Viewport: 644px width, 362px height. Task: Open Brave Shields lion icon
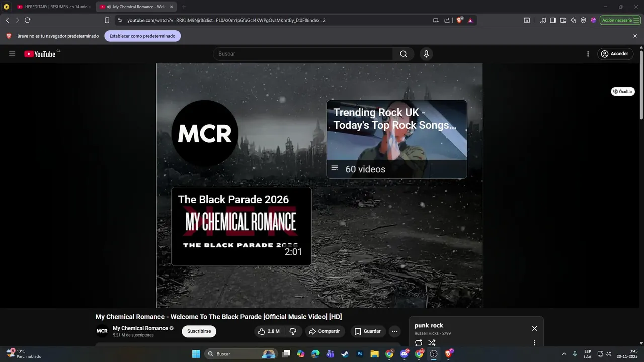(x=459, y=20)
